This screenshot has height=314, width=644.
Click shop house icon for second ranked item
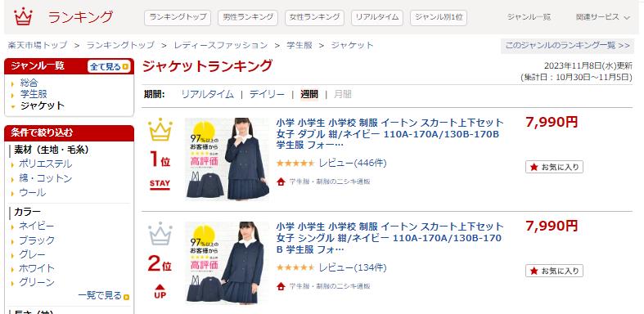(x=281, y=286)
